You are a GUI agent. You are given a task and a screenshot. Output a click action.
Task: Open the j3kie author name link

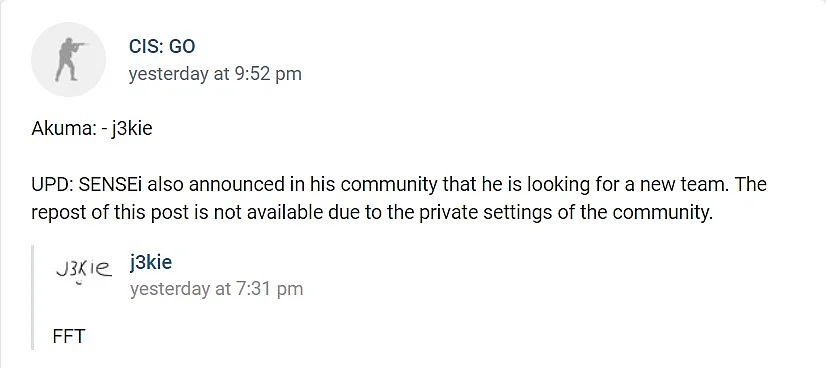pyautogui.click(x=151, y=262)
